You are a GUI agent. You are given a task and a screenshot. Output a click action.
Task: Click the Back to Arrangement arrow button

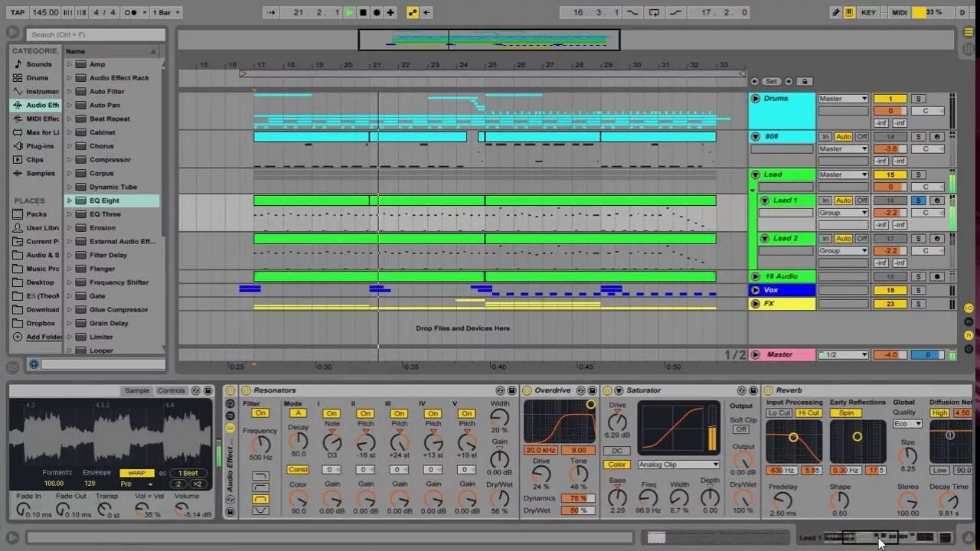point(426,11)
